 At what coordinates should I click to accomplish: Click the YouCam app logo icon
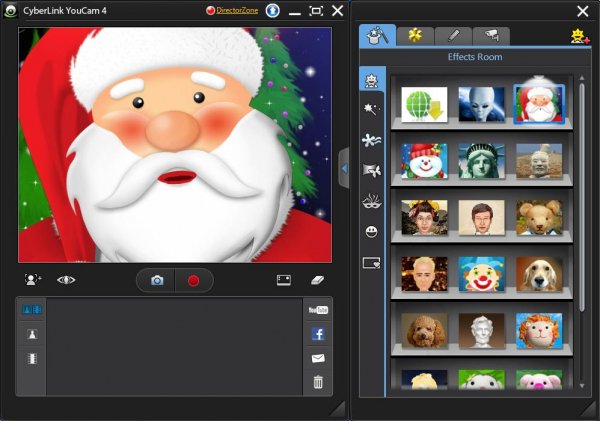point(11,11)
